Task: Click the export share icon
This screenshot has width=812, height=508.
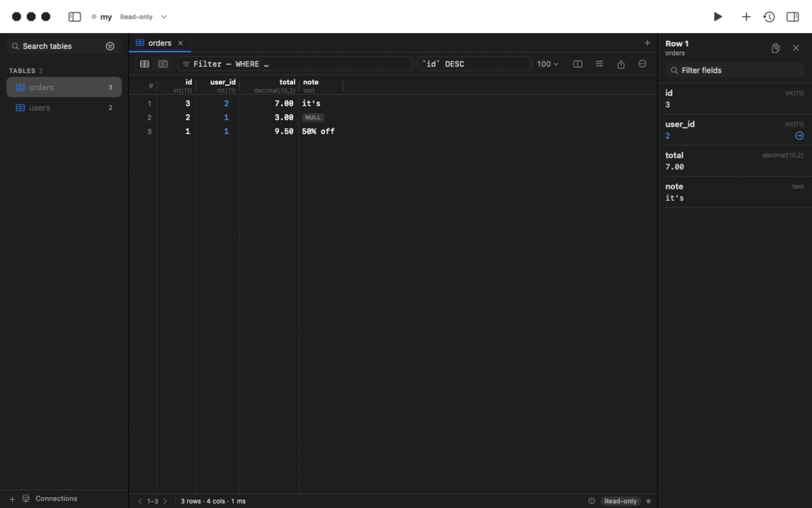Action: (621, 64)
